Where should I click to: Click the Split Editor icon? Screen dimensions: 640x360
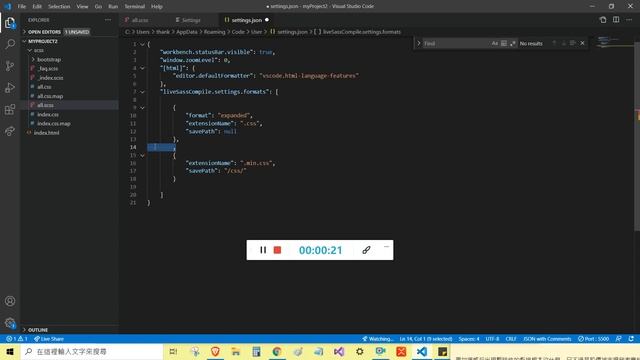point(616,20)
